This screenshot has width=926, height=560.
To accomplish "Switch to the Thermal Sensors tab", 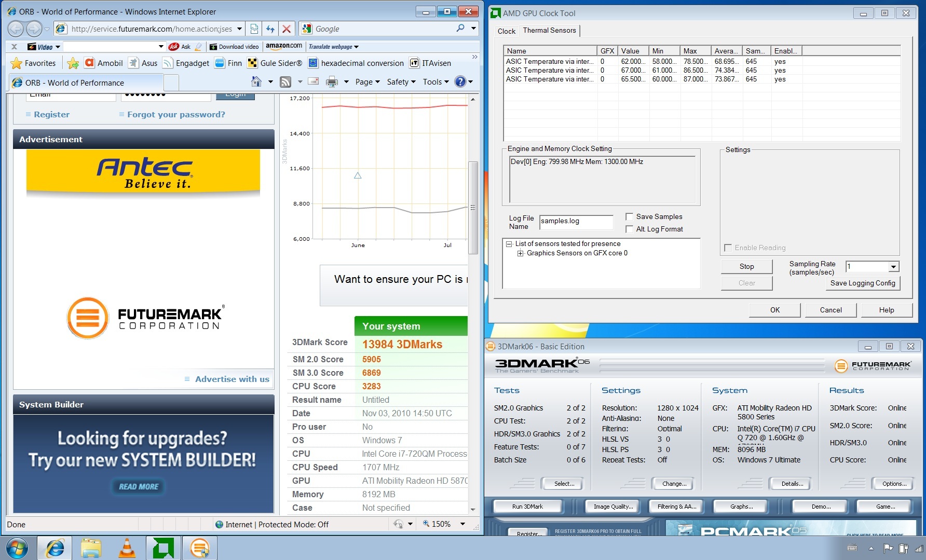I will coord(550,31).
